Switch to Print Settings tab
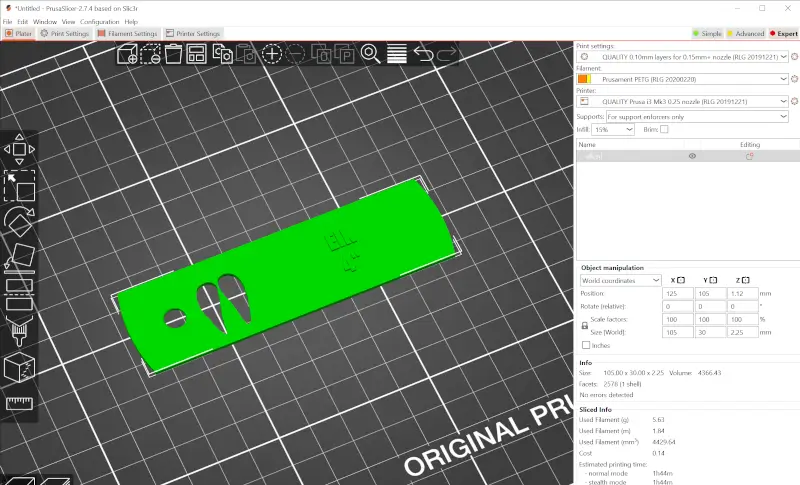 coord(65,34)
